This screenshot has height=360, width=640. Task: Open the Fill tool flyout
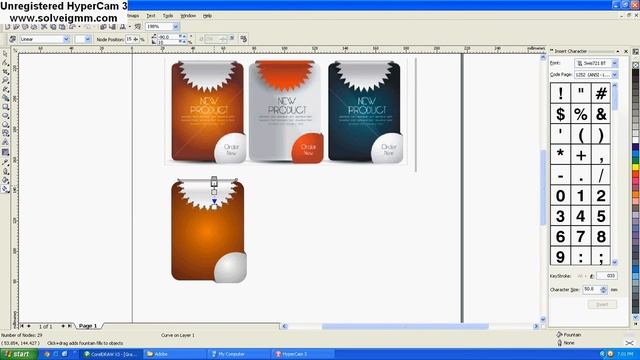click(5, 180)
